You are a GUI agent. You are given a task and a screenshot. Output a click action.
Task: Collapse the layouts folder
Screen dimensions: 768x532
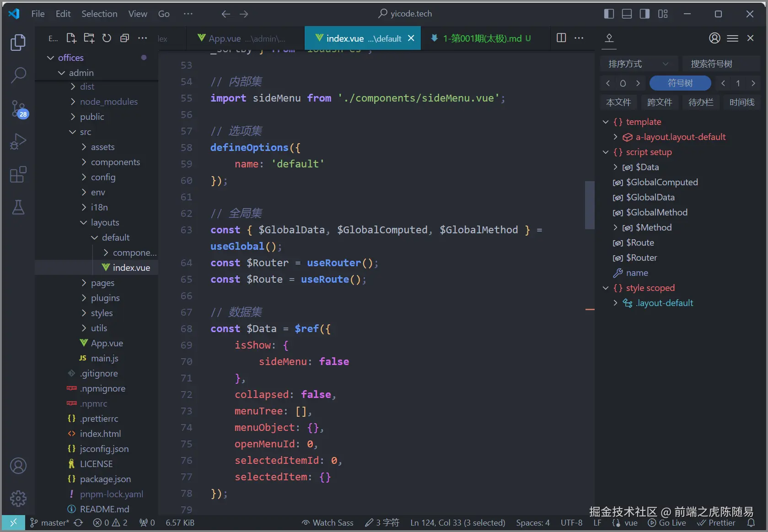pos(84,222)
